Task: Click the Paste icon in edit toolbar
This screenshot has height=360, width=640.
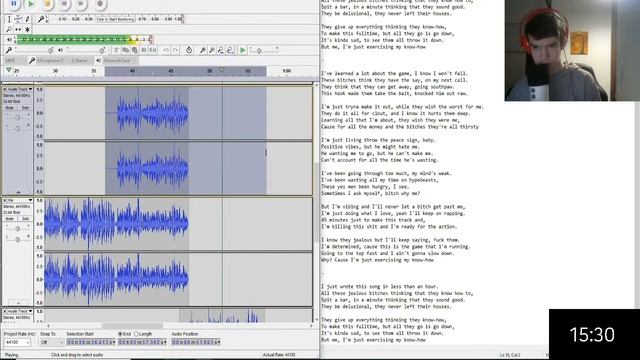Action: [x=135, y=50]
